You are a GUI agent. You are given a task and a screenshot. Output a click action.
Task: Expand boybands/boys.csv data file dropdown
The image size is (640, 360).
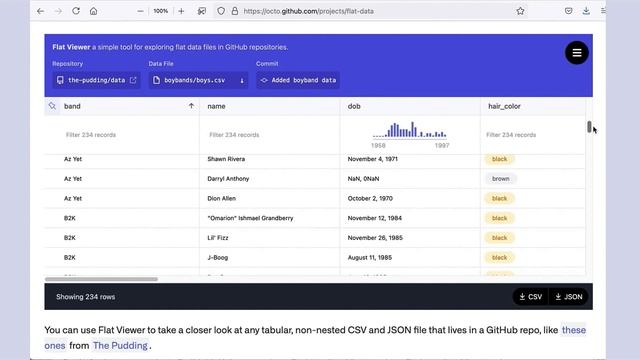click(198, 80)
